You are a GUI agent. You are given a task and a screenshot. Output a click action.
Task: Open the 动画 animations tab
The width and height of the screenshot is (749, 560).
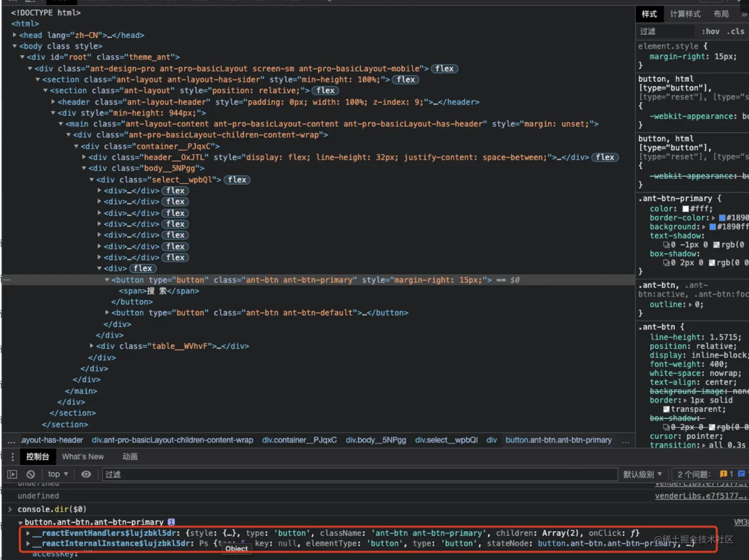pyautogui.click(x=130, y=457)
